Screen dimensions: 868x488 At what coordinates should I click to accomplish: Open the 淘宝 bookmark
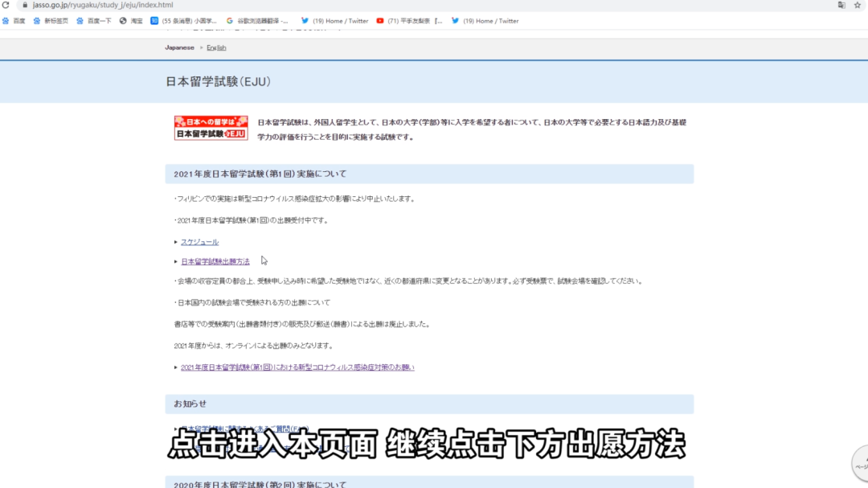click(x=131, y=21)
